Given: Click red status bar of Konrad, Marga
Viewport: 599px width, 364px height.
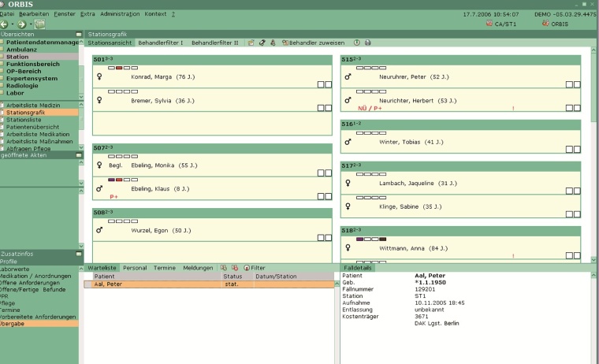Looking at the screenshot, I should coord(119,68).
